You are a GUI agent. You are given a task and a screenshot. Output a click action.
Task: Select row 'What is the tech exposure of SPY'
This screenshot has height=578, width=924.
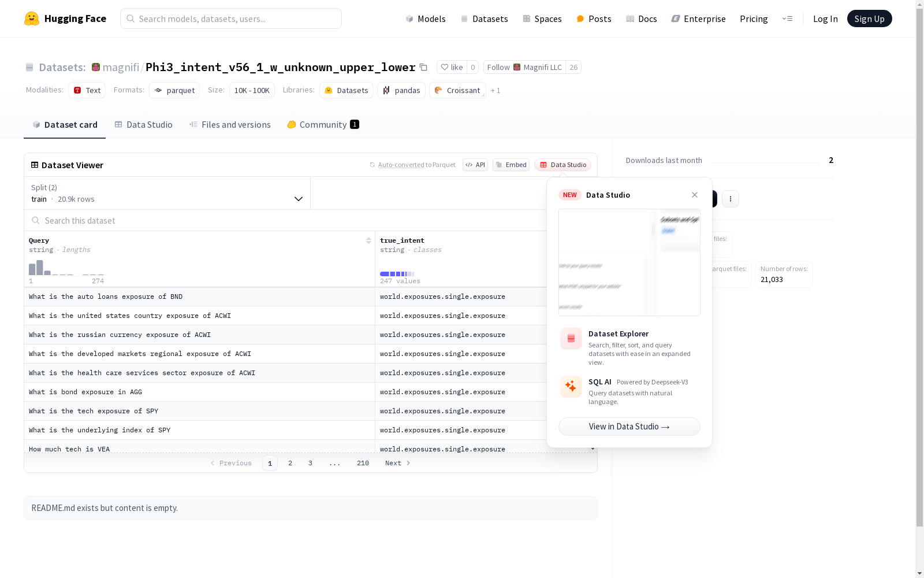(199, 411)
